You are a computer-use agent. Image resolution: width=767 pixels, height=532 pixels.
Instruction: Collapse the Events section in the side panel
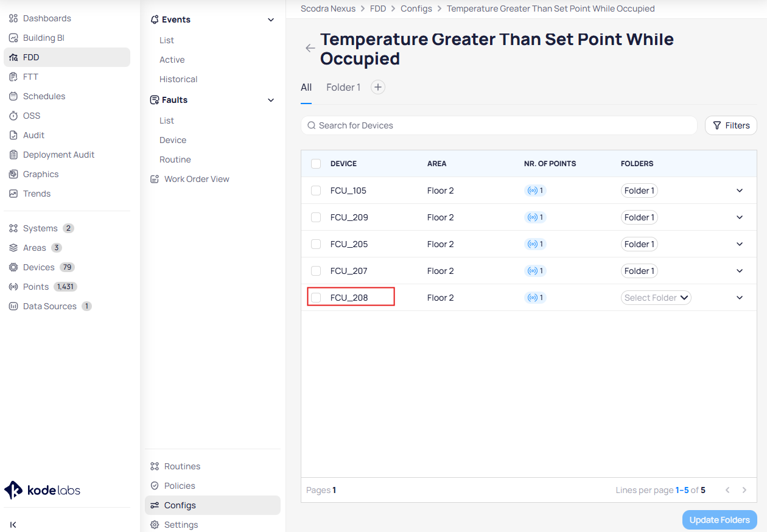tap(271, 20)
